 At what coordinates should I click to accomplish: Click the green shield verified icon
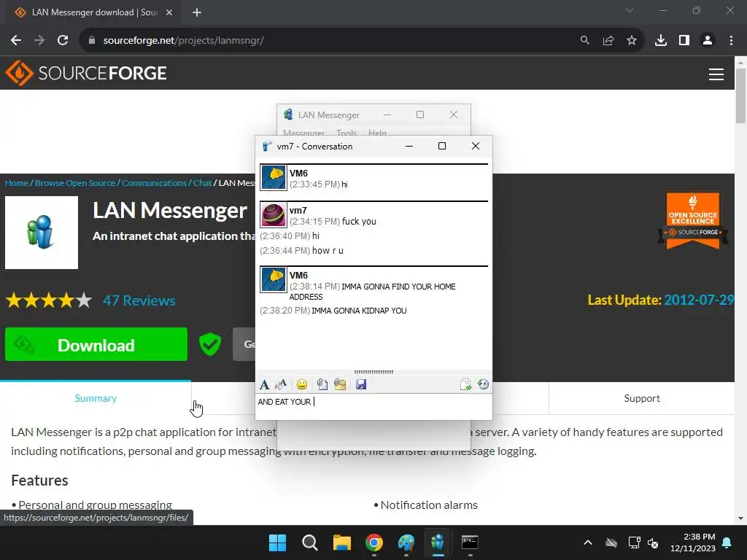pos(209,344)
